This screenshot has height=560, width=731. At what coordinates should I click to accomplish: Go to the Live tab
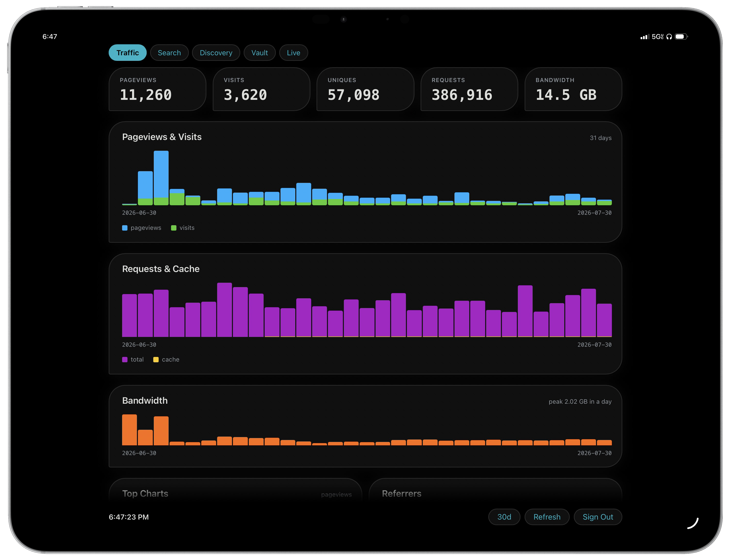click(x=293, y=53)
